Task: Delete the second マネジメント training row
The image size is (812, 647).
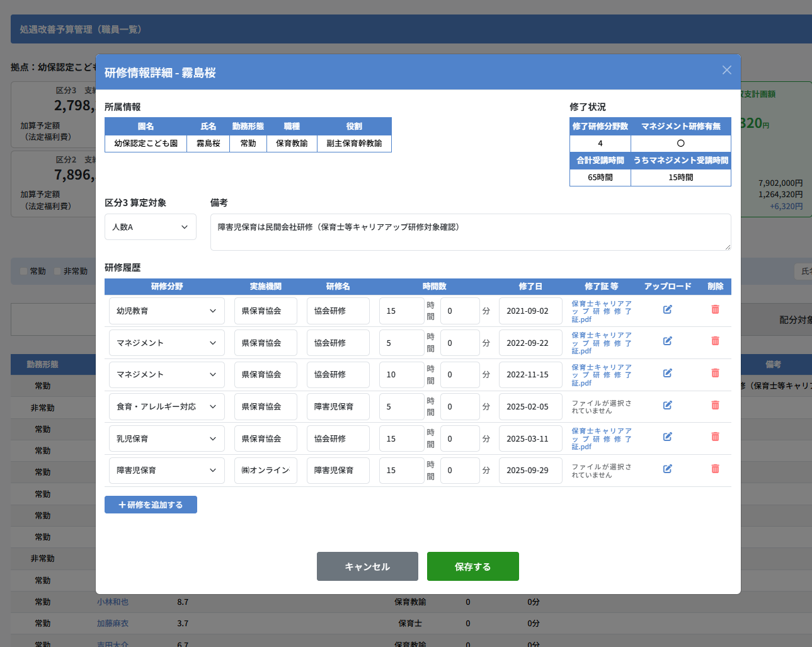Action: point(715,373)
